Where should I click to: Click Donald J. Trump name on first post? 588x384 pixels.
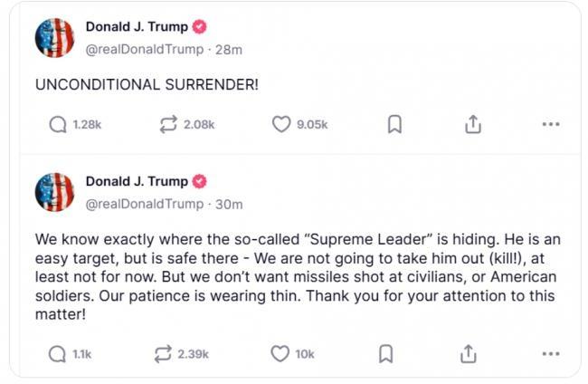(x=137, y=27)
